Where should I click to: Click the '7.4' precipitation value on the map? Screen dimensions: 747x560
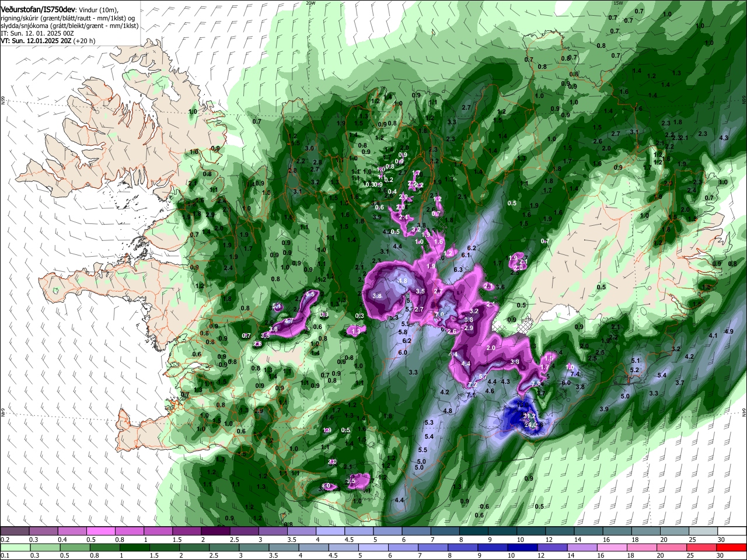coord(574,374)
